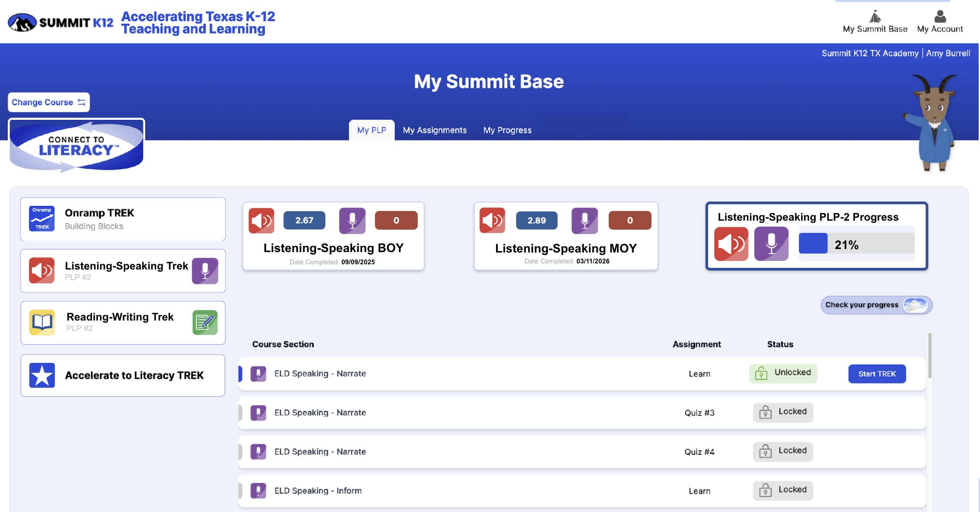Viewport: 980px width, 512px height.
Task: Click the Course Section column header
Action: [x=283, y=344]
